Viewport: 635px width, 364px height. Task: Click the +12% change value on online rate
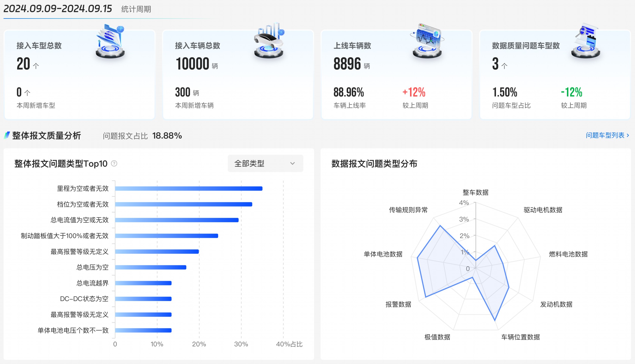(414, 92)
